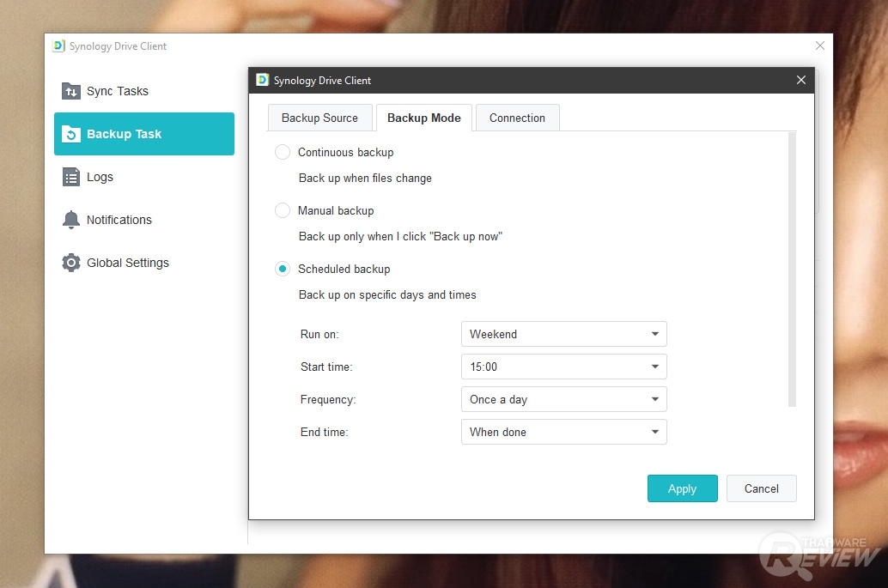The image size is (888, 588).
Task: Click the Sync Tasks arrows icon
Action: 70,90
